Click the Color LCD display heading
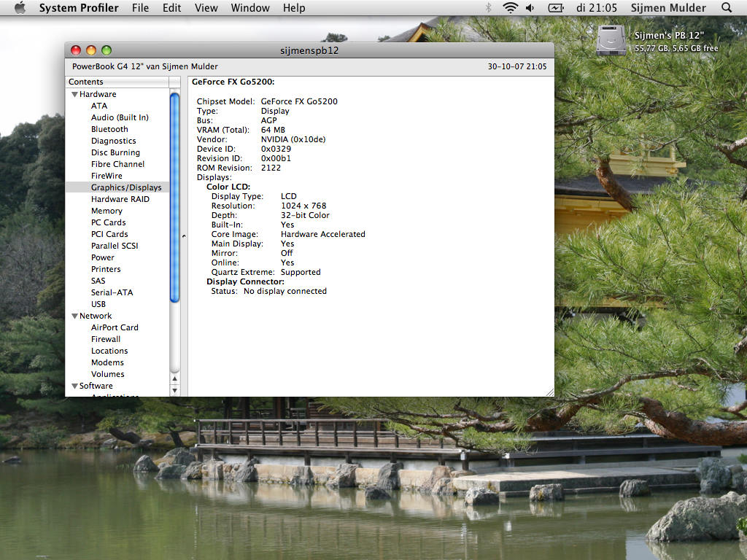 (x=228, y=187)
